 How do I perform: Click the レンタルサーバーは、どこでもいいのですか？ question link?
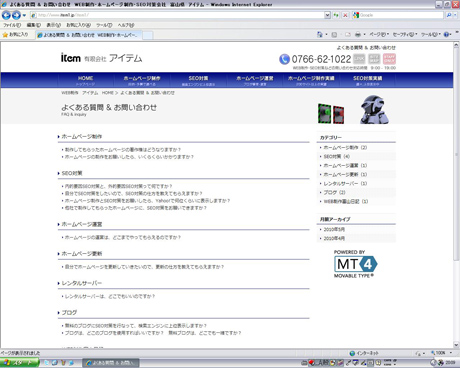[110, 296]
